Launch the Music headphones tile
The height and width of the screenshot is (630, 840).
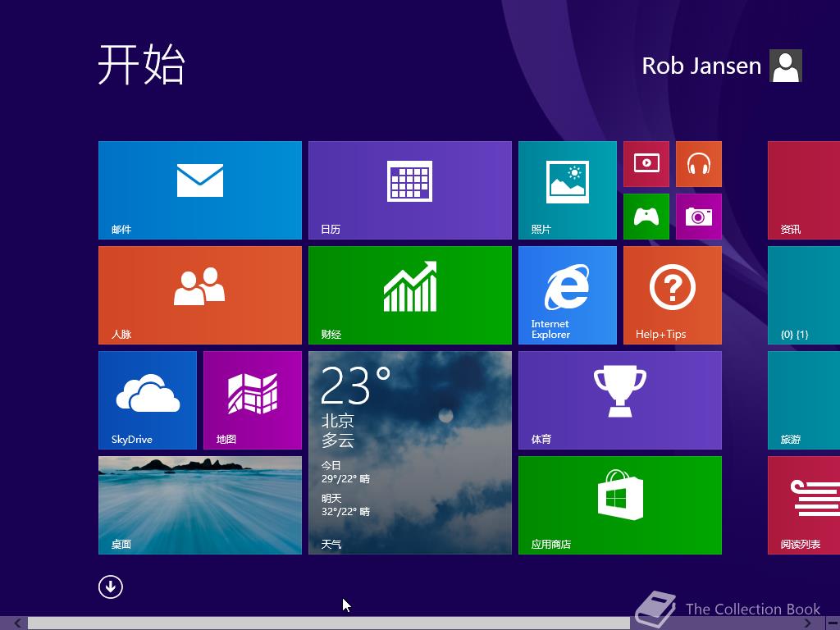tap(699, 164)
